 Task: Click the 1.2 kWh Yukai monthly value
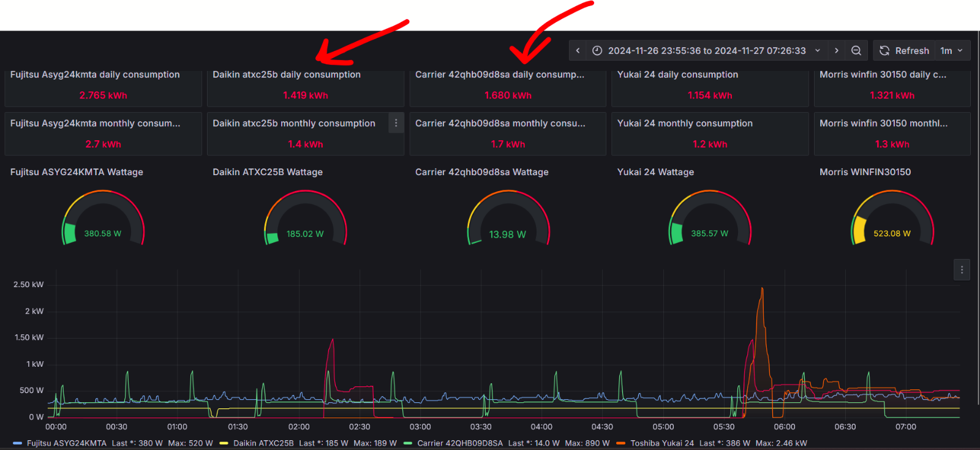click(710, 144)
